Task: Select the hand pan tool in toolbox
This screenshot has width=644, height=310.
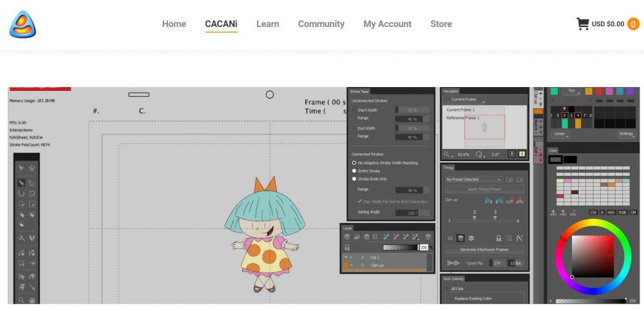Action: click(x=32, y=300)
